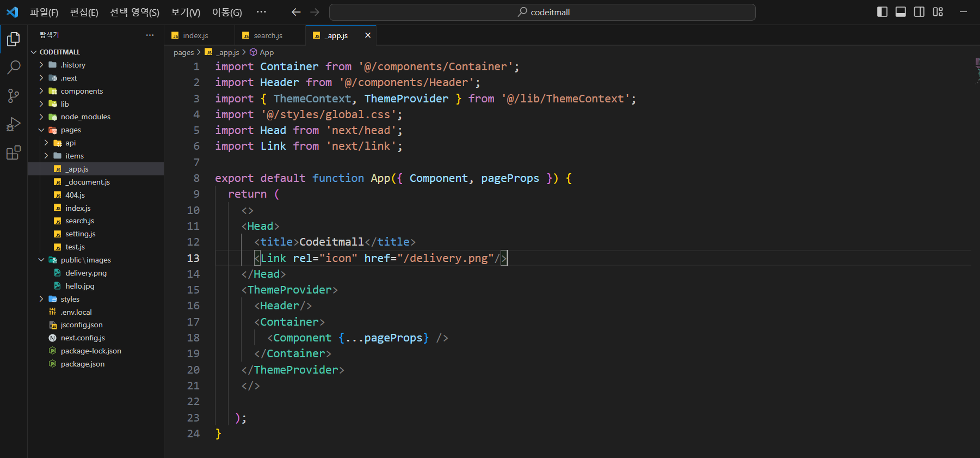
Task: Open the Run and Debug view
Action: click(14, 124)
